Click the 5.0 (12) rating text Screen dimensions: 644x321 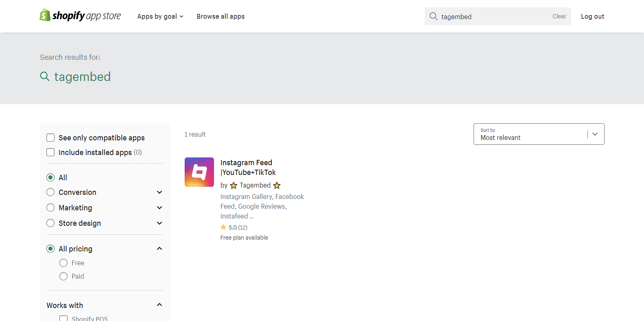coord(238,227)
